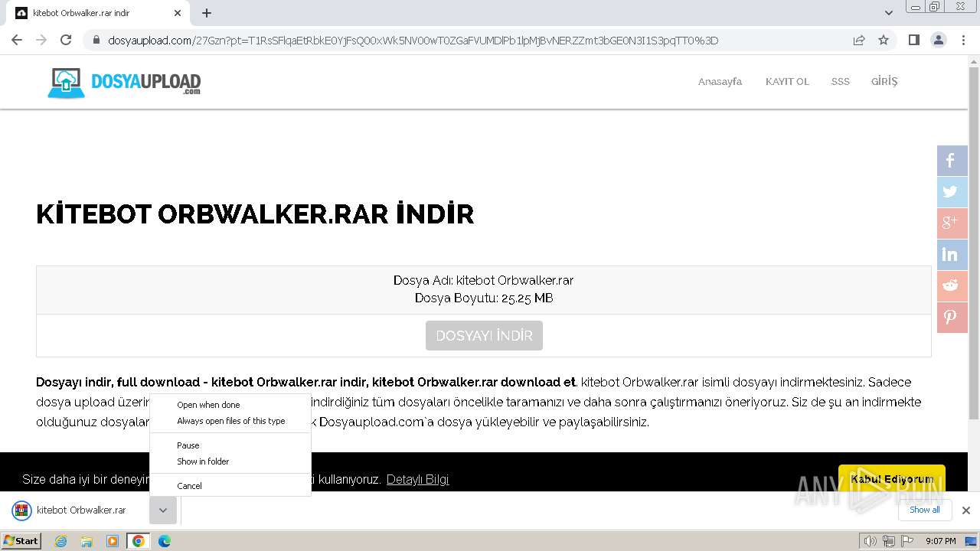Go back with the browser back arrow
The image size is (980, 551).
click(17, 40)
